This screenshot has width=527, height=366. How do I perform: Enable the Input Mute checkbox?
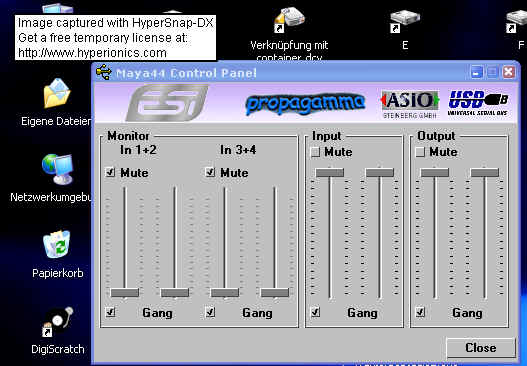pyautogui.click(x=315, y=152)
